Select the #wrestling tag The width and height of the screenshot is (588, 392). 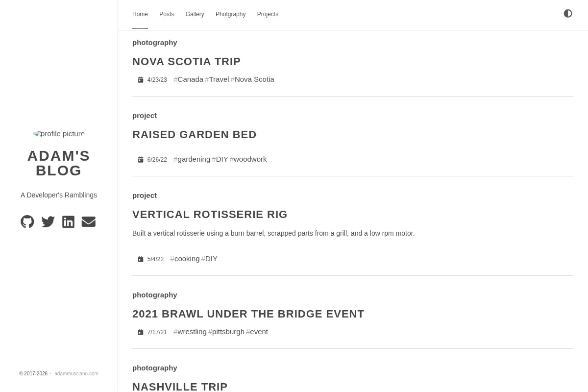tap(190, 332)
